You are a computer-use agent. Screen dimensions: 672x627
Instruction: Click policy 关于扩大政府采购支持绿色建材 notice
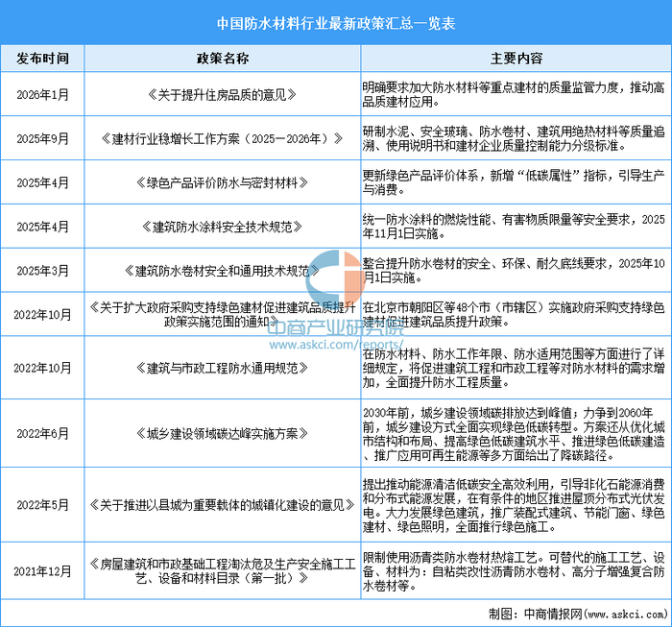pyautogui.click(x=223, y=314)
